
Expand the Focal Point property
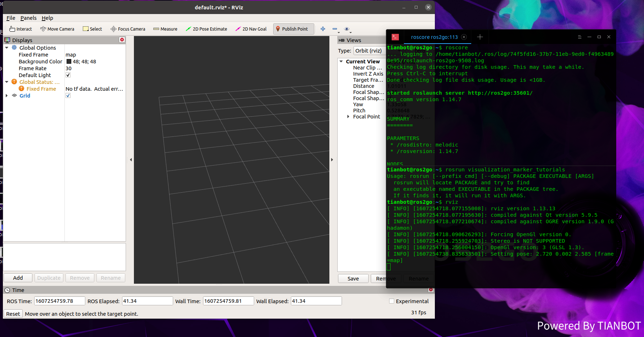point(348,116)
